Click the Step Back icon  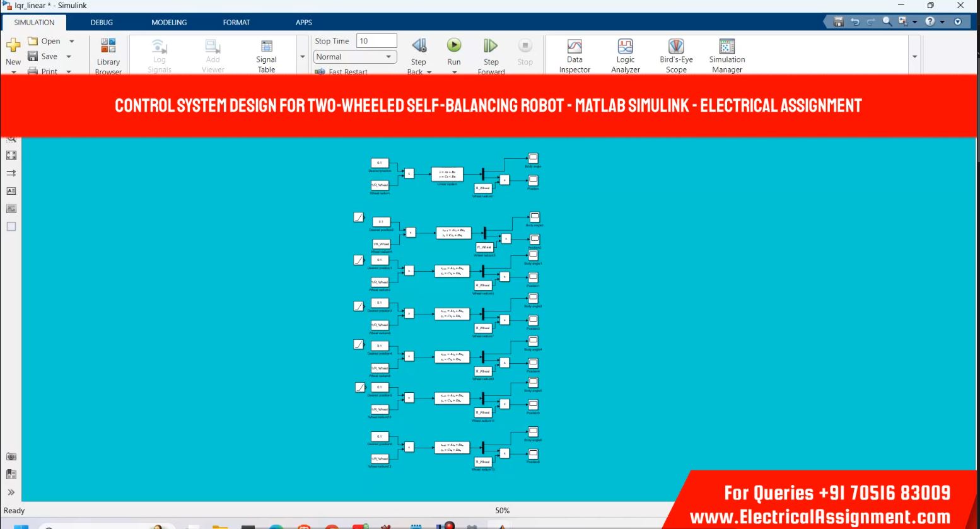(419, 46)
